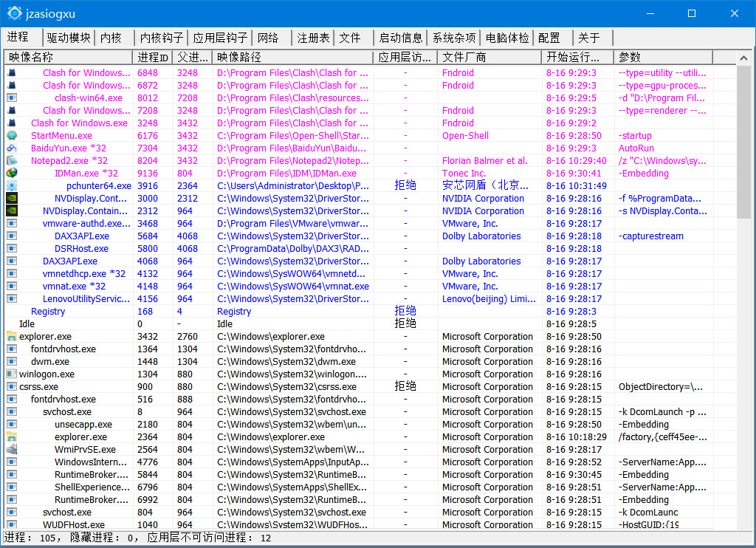Click the vmware-authd.exe icon
The width and height of the screenshot is (756, 548).
click(x=12, y=223)
